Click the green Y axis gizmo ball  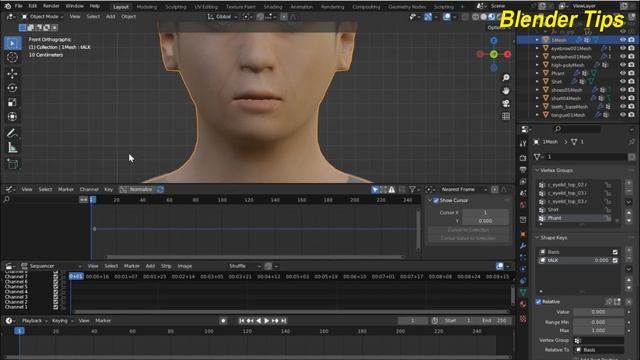(x=493, y=54)
